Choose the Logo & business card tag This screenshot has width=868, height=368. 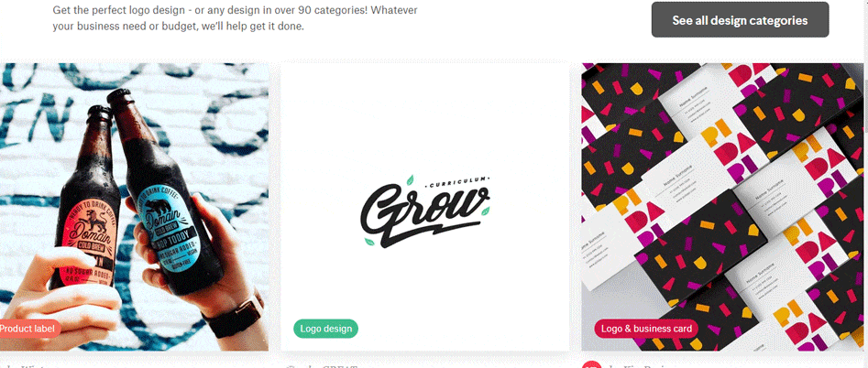tap(646, 329)
